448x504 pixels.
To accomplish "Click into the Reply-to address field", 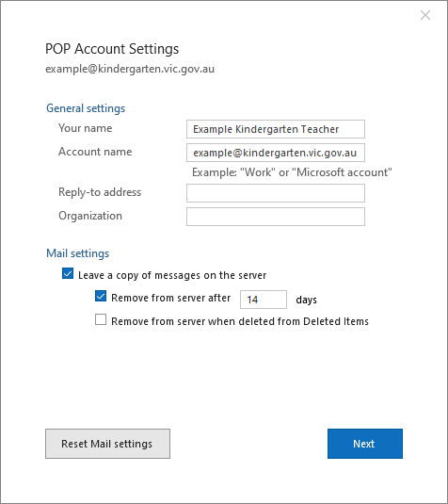I will pyautogui.click(x=276, y=193).
